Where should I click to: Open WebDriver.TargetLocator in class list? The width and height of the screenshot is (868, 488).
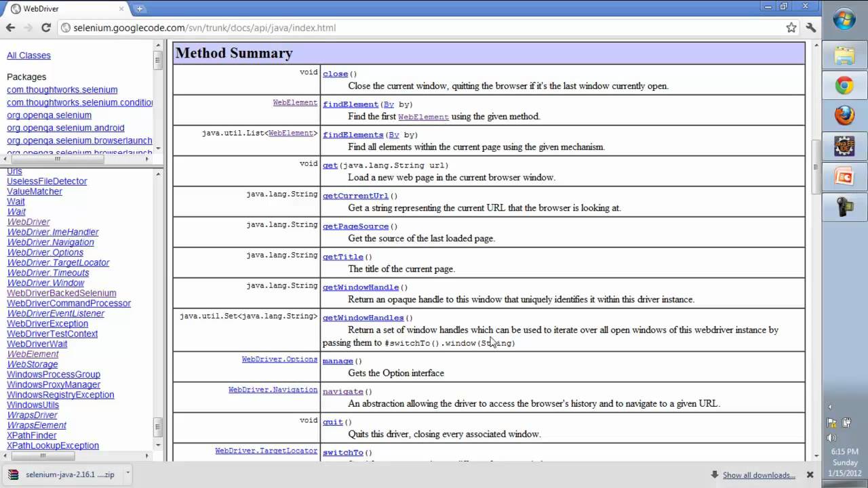[58, 262]
